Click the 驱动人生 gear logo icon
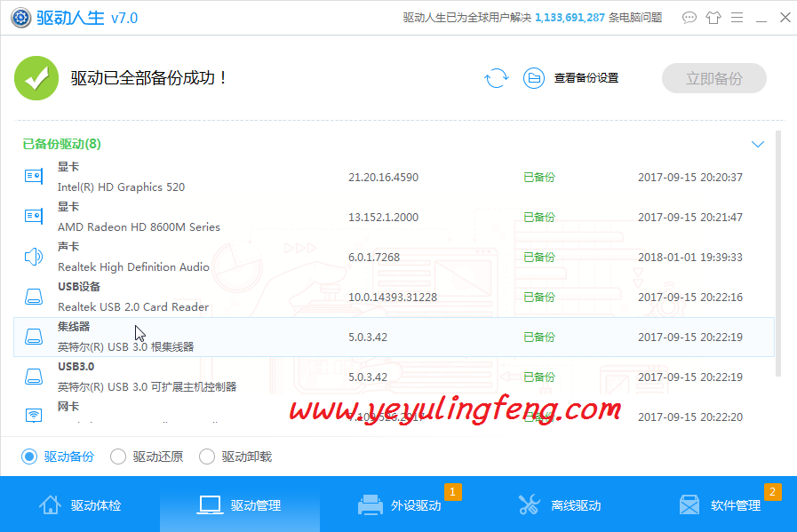The width and height of the screenshot is (797, 532). tap(20, 18)
